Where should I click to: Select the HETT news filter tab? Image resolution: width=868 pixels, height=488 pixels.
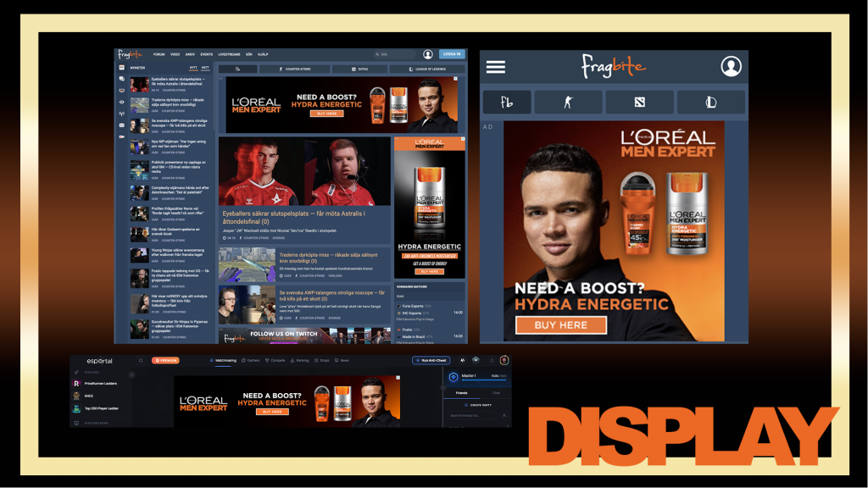click(x=205, y=68)
